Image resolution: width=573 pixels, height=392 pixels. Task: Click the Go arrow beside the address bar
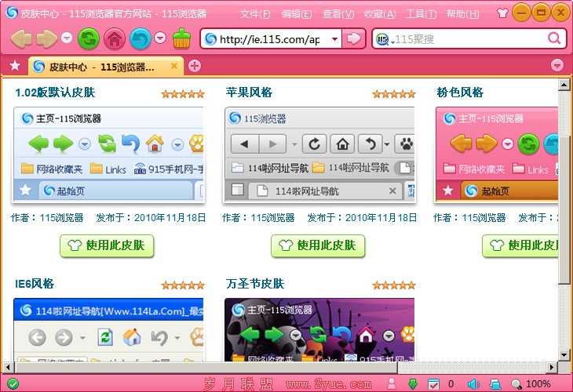(x=353, y=38)
